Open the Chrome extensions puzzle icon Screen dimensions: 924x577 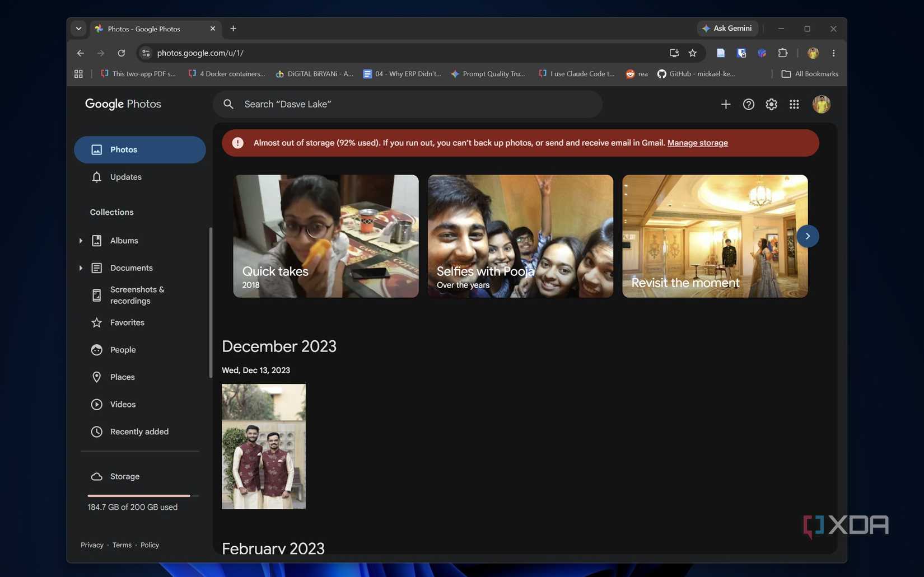(x=783, y=53)
